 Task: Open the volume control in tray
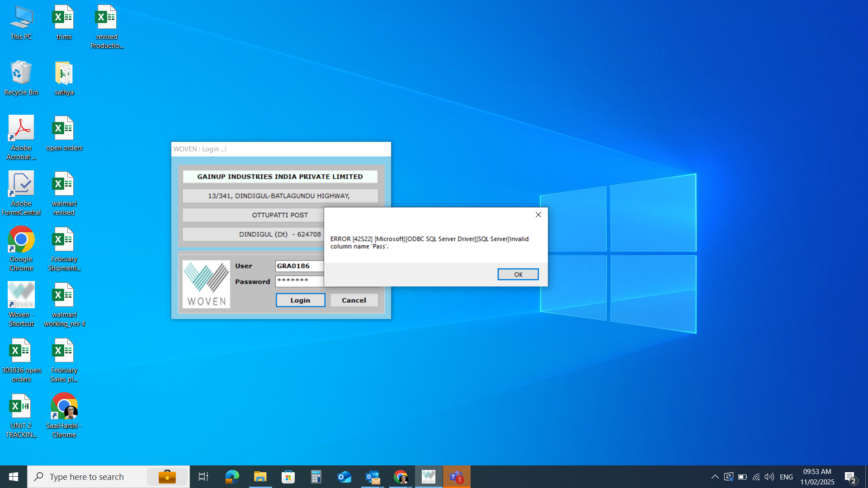pyautogui.click(x=769, y=477)
